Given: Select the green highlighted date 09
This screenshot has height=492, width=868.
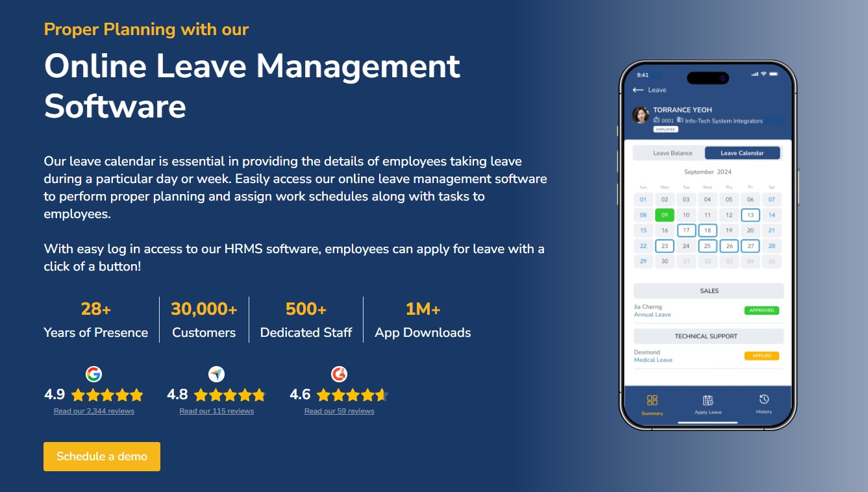Looking at the screenshot, I should click(x=663, y=215).
